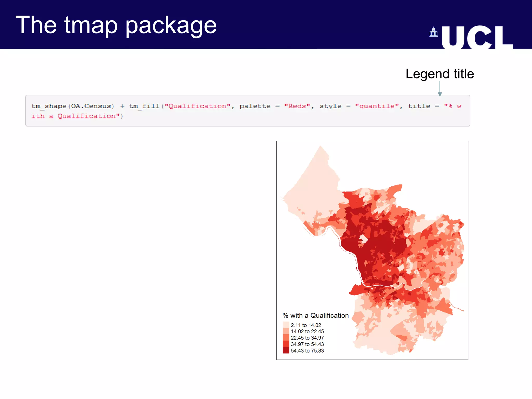Click the UCL portico building icon

coord(434,32)
